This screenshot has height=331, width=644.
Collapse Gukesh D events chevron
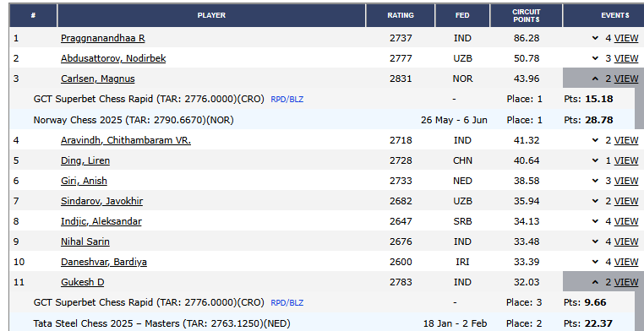[x=595, y=282]
